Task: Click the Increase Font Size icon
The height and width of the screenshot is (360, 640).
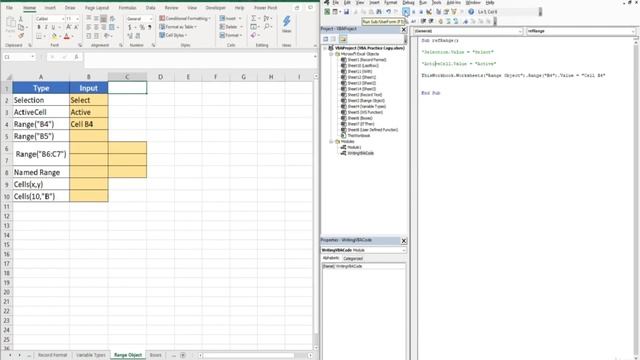Action: (68, 27)
